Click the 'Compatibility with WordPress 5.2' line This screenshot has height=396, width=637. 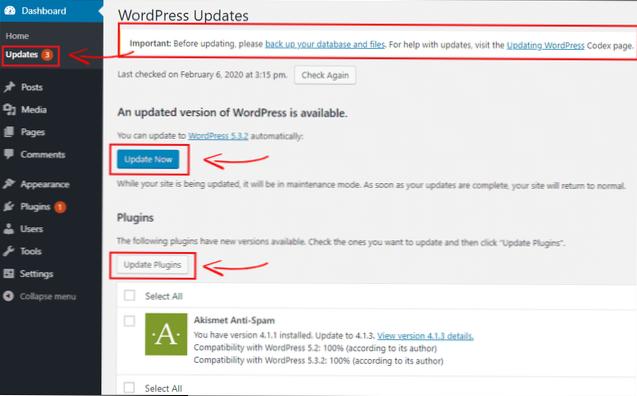tap(315, 348)
